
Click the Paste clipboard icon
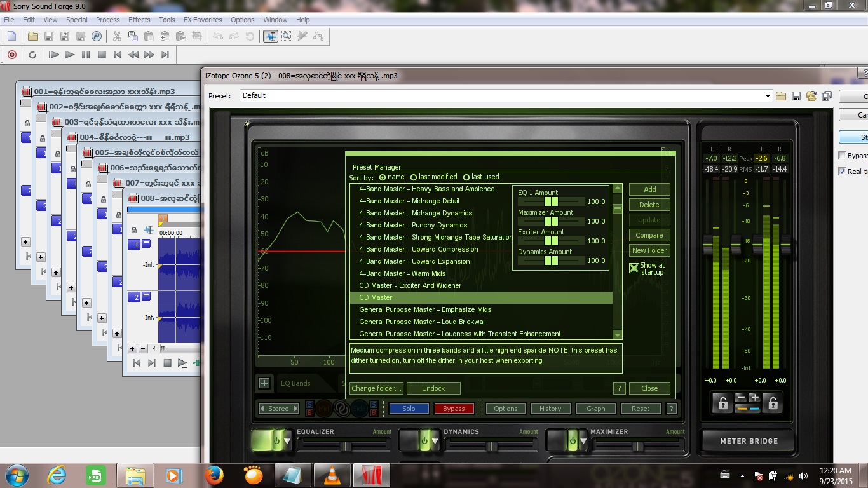(x=149, y=36)
